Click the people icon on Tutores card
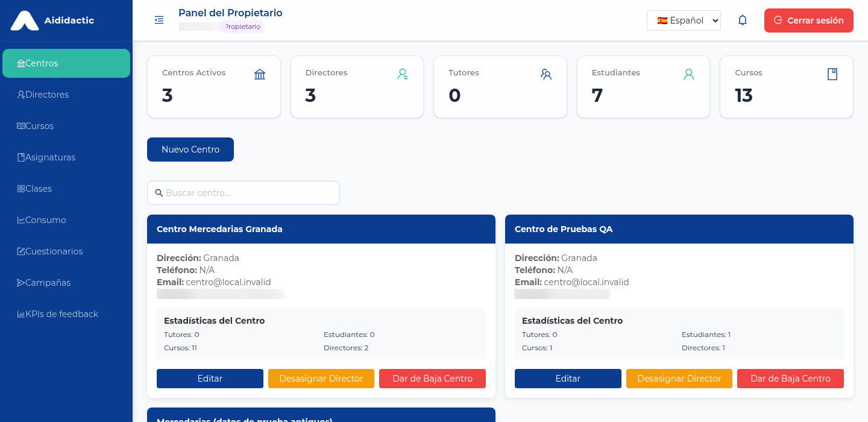The width and height of the screenshot is (868, 422). pyautogui.click(x=546, y=74)
